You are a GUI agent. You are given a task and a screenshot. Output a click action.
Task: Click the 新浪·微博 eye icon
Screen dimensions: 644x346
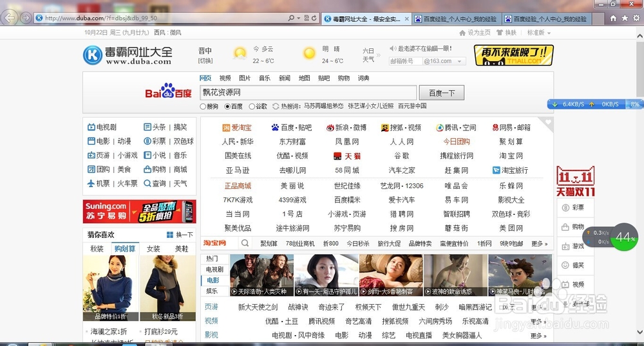pos(330,127)
